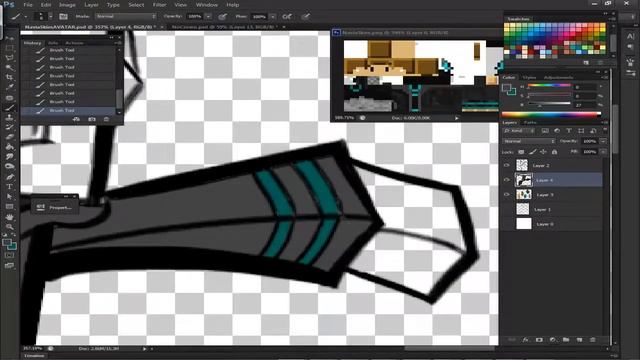Hide Layer 3 with eye icon
The width and height of the screenshot is (640, 360).
pos(507,195)
